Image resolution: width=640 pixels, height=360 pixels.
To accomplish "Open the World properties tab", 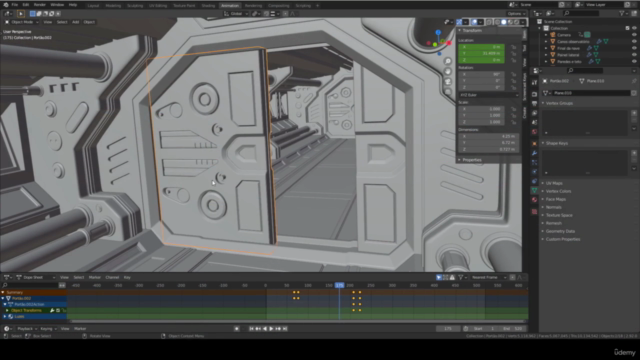I will (x=534, y=132).
